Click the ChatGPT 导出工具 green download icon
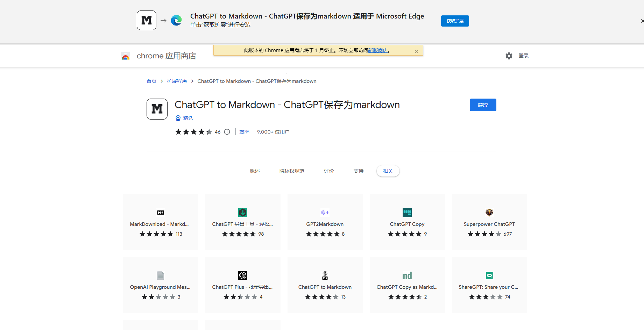 click(243, 213)
